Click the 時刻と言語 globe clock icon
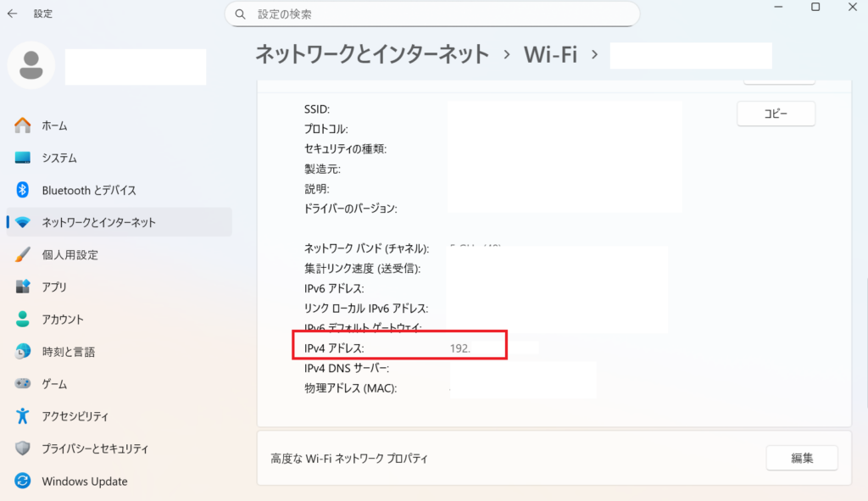Image resolution: width=868 pixels, height=501 pixels. [x=23, y=352]
